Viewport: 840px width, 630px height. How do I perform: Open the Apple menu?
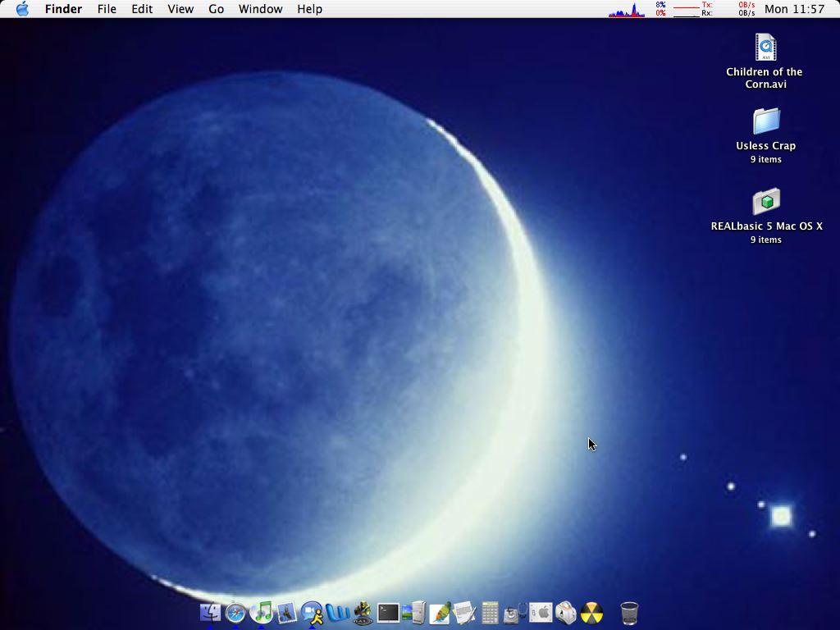tap(22, 9)
